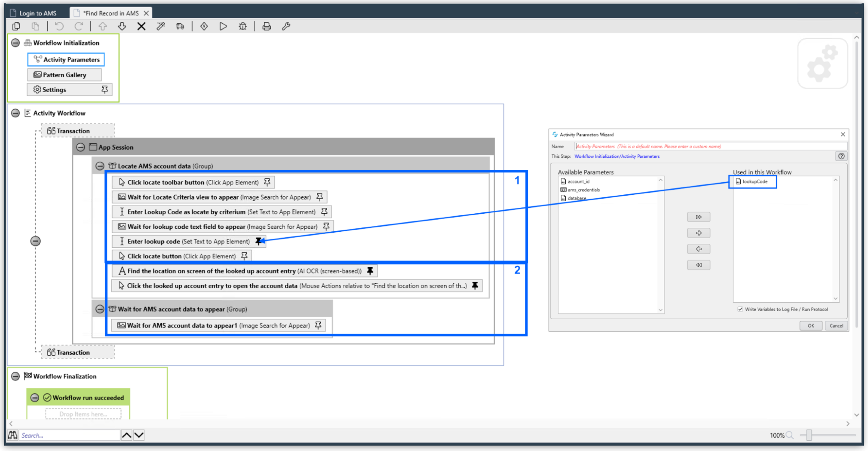Confirm with OK in Activity Parameters Wizard
The width and height of the screenshot is (868, 451).
coord(811,325)
